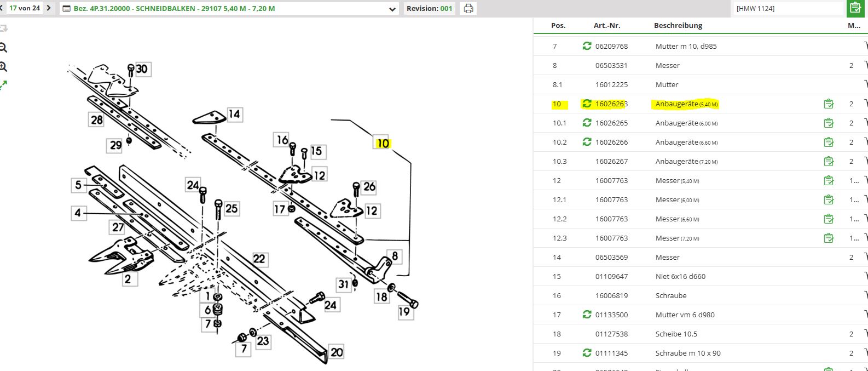
Task: Click clipboard icon in Anbaugeräte 6,00 M row
Action: point(829,123)
